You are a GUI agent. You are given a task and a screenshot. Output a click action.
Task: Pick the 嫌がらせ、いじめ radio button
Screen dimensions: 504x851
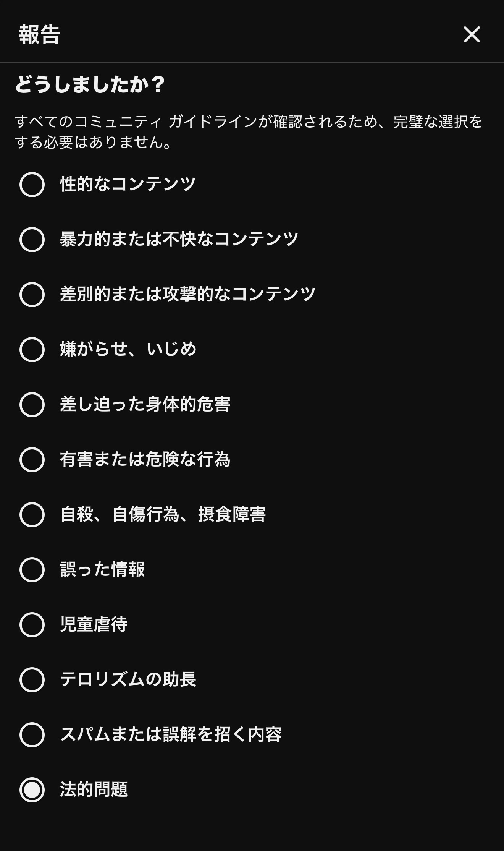click(32, 350)
